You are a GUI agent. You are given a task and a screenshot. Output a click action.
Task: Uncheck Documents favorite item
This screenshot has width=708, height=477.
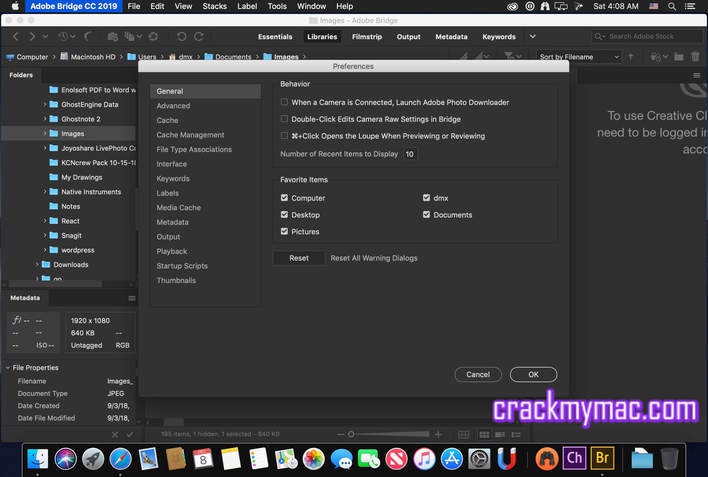coord(426,215)
